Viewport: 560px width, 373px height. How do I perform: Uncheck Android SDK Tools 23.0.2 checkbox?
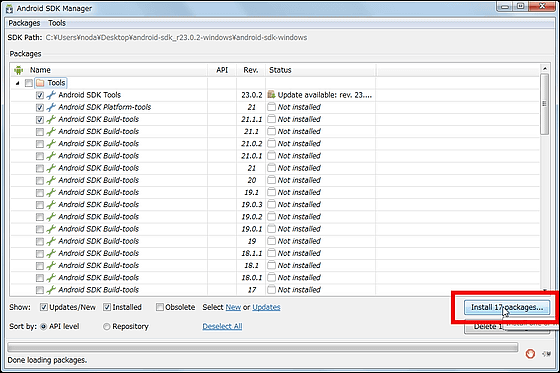pyautogui.click(x=40, y=95)
